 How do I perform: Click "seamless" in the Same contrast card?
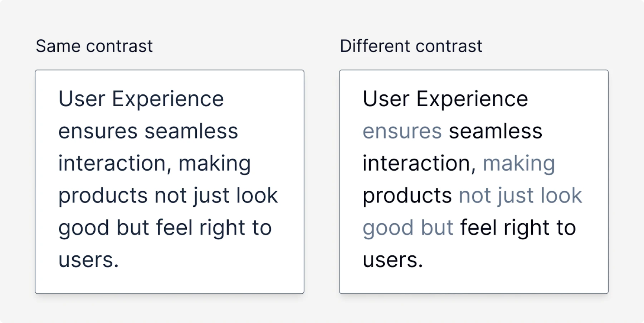coord(191,131)
